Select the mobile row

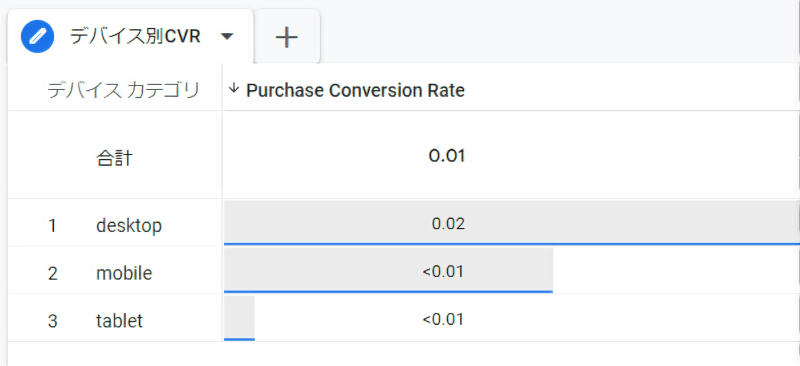click(x=404, y=271)
